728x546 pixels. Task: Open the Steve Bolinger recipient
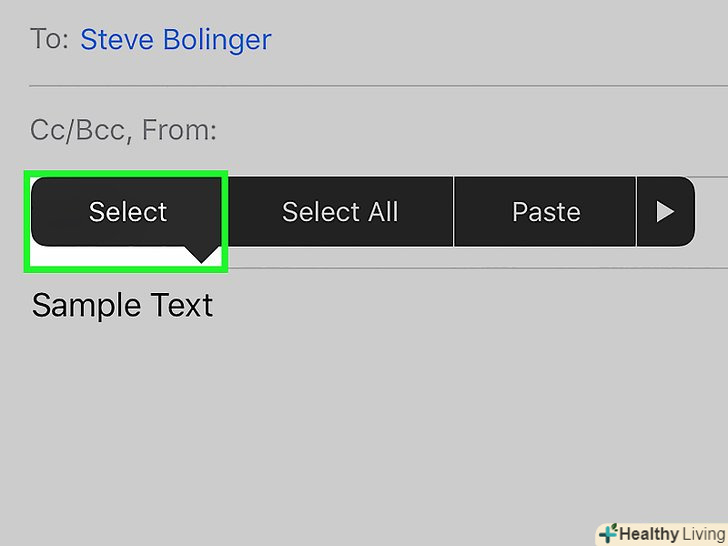(x=175, y=40)
